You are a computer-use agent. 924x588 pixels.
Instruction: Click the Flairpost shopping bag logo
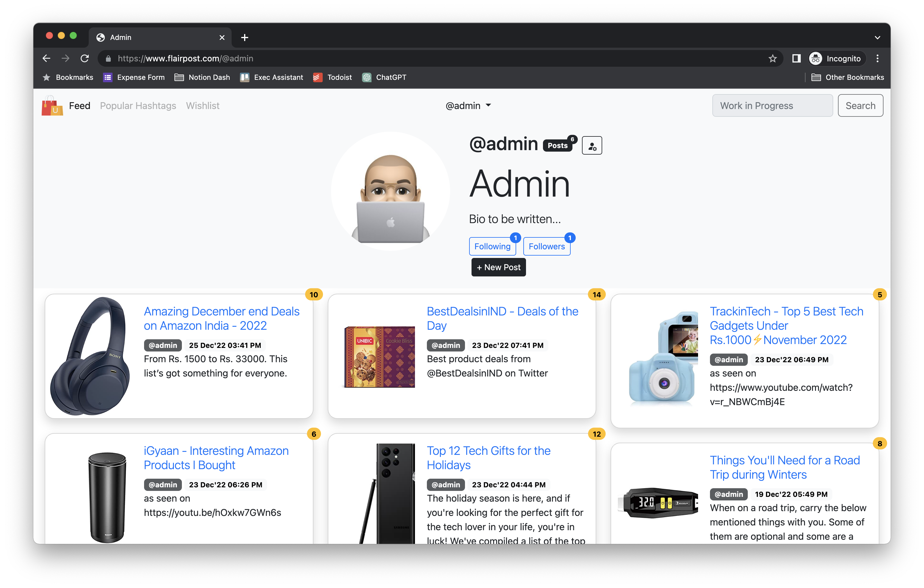tap(52, 106)
